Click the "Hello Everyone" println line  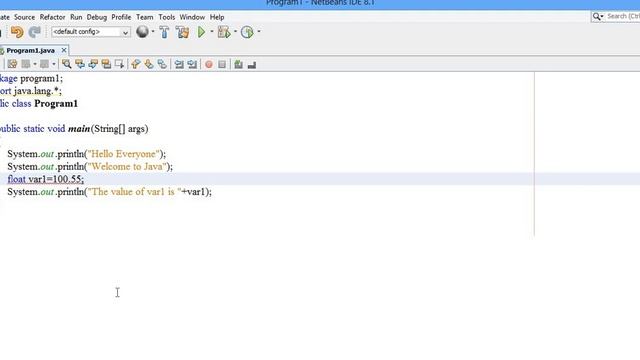coord(87,154)
